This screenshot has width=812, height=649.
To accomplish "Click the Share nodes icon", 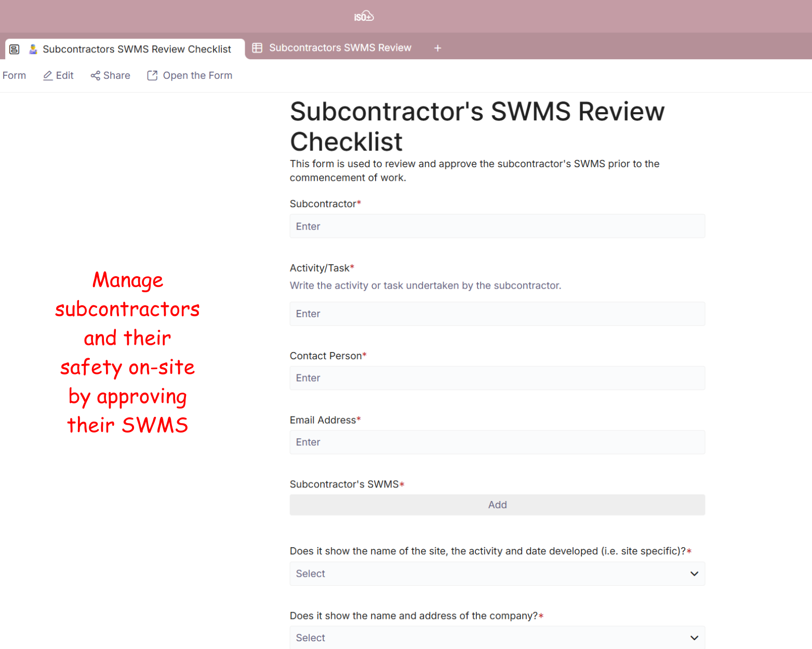I will pos(95,76).
